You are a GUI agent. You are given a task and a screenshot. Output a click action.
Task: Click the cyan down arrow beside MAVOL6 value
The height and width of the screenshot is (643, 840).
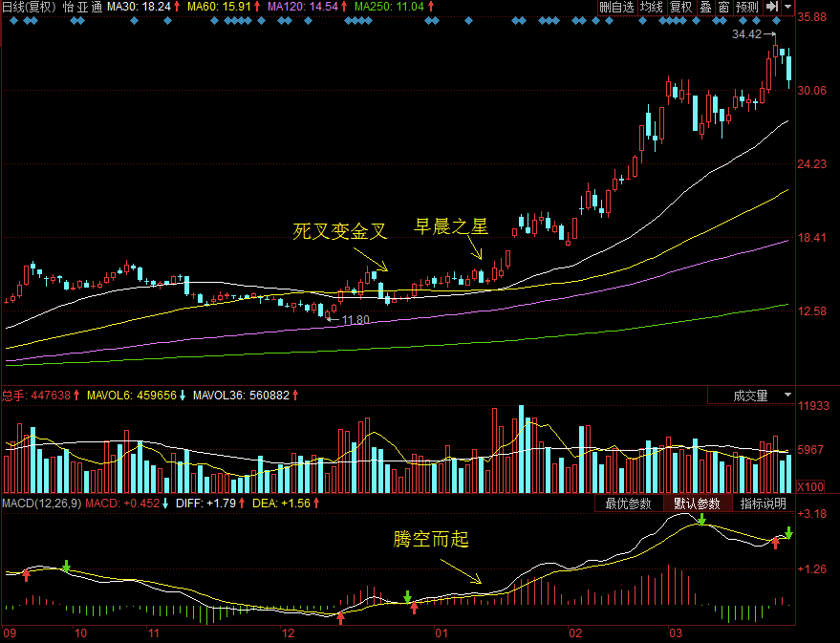[182, 395]
